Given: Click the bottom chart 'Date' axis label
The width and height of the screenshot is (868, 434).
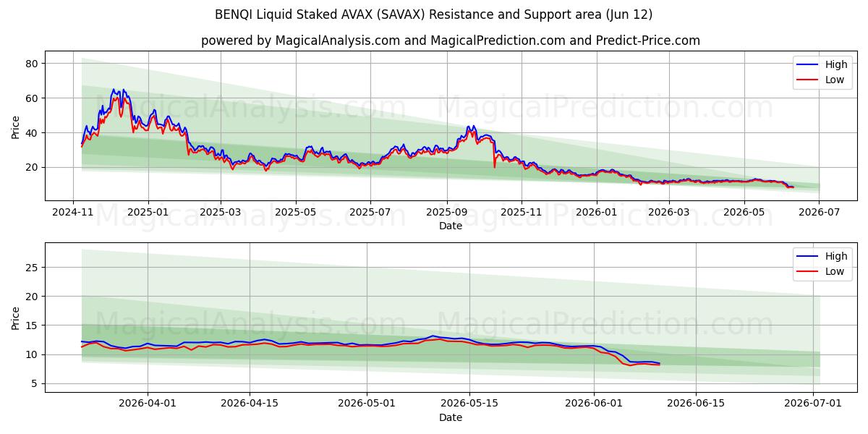Looking at the screenshot, I should tap(450, 418).
